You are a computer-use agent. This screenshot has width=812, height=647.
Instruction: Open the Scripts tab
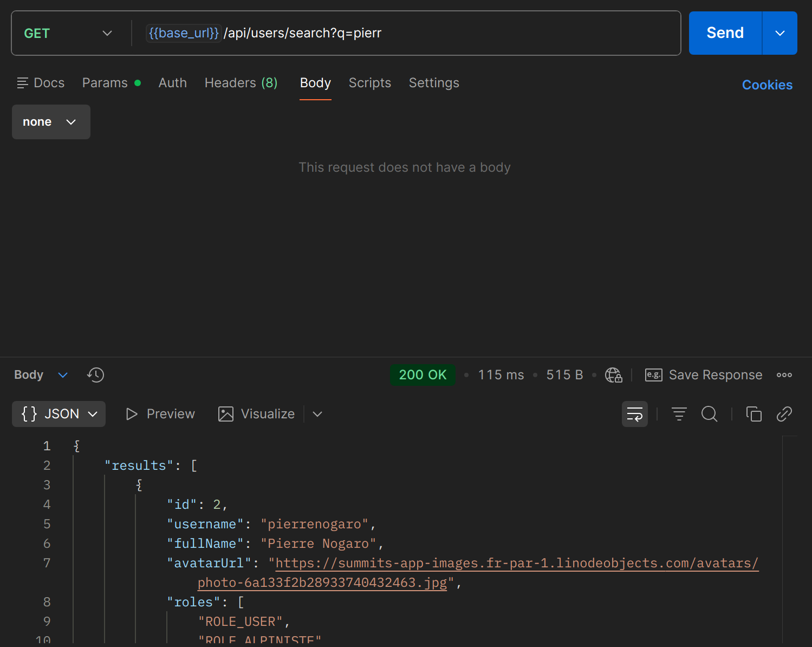[369, 83]
